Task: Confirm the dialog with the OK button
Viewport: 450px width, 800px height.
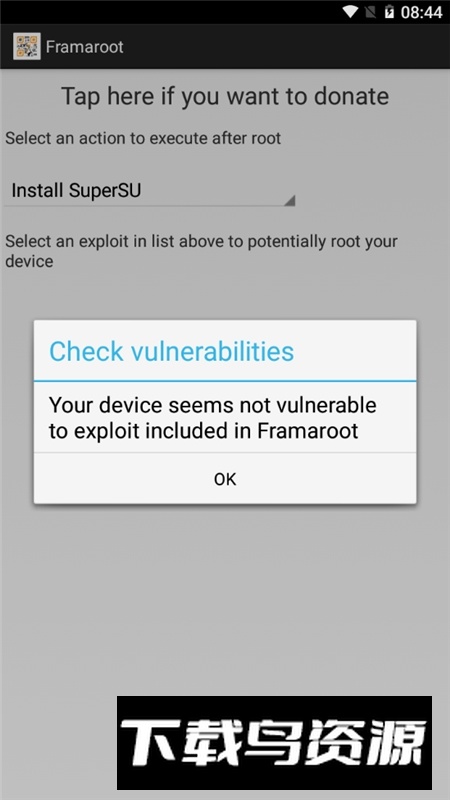Action: pyautogui.click(x=225, y=479)
